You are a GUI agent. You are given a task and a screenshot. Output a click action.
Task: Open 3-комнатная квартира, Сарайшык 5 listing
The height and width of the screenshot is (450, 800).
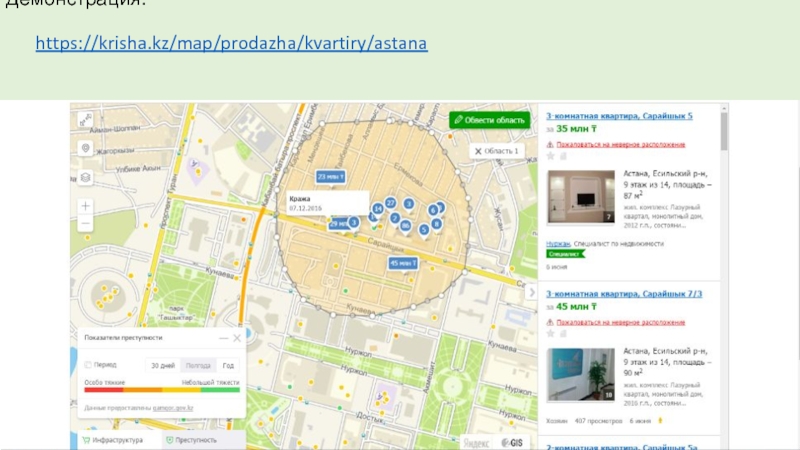pyautogui.click(x=619, y=116)
